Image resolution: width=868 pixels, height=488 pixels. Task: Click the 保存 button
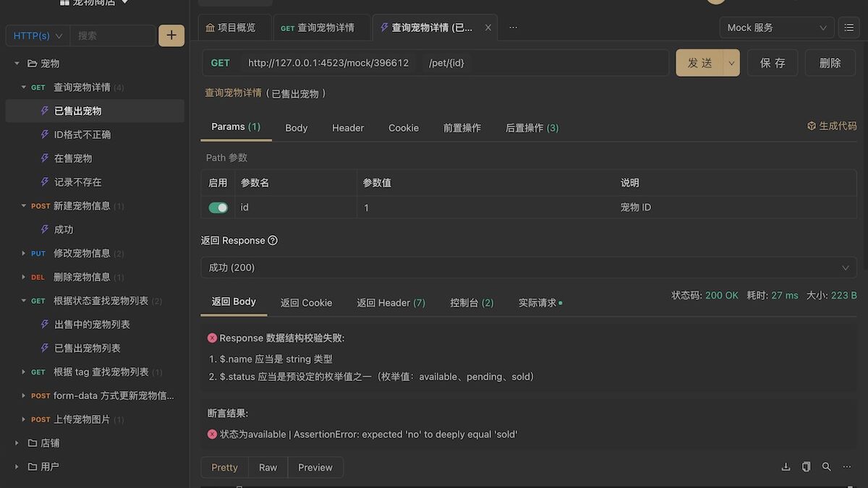(x=773, y=63)
